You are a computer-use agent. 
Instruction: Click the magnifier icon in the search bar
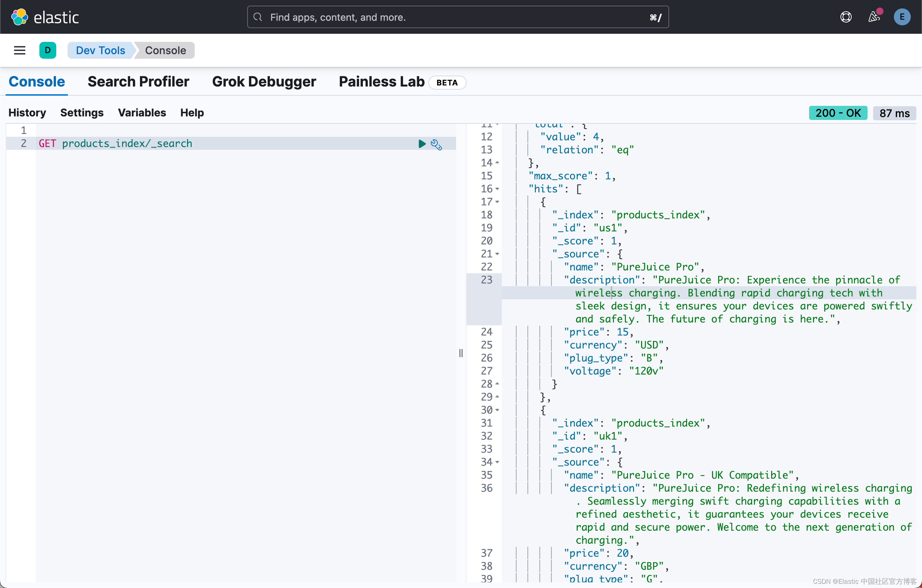pos(258,17)
